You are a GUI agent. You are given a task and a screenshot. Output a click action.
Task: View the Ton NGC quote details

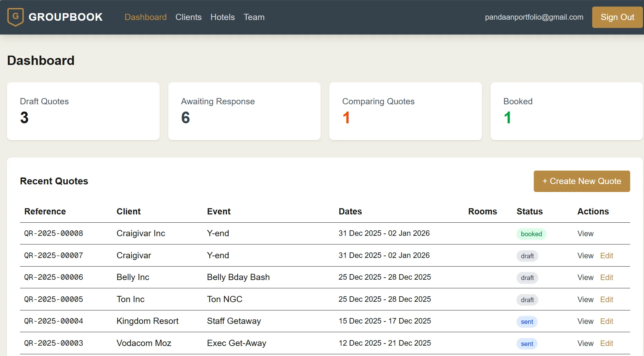[x=585, y=299]
